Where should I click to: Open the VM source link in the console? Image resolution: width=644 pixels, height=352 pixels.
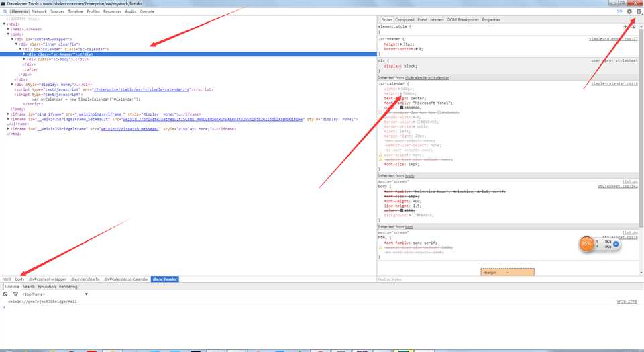(x=627, y=302)
